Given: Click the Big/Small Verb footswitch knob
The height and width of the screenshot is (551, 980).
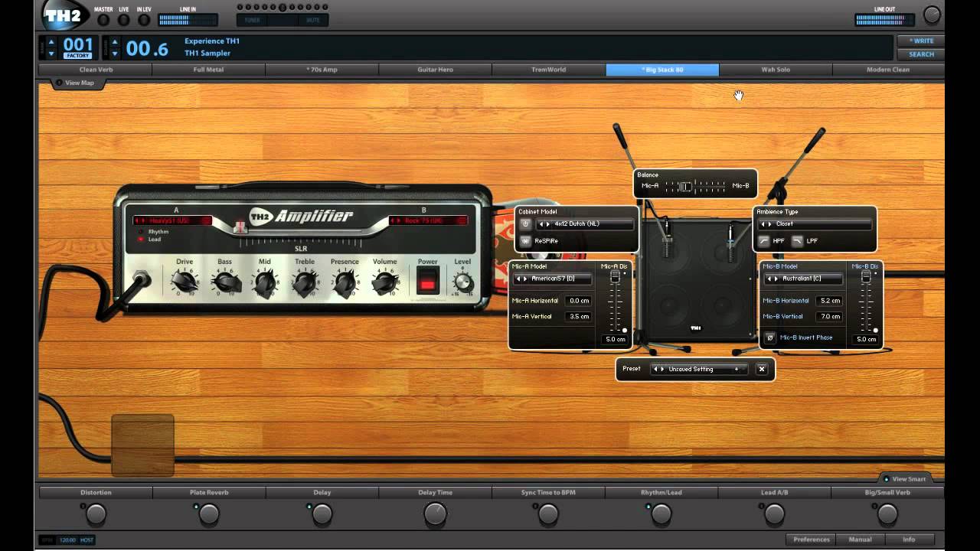Looking at the screenshot, I should tap(887, 514).
